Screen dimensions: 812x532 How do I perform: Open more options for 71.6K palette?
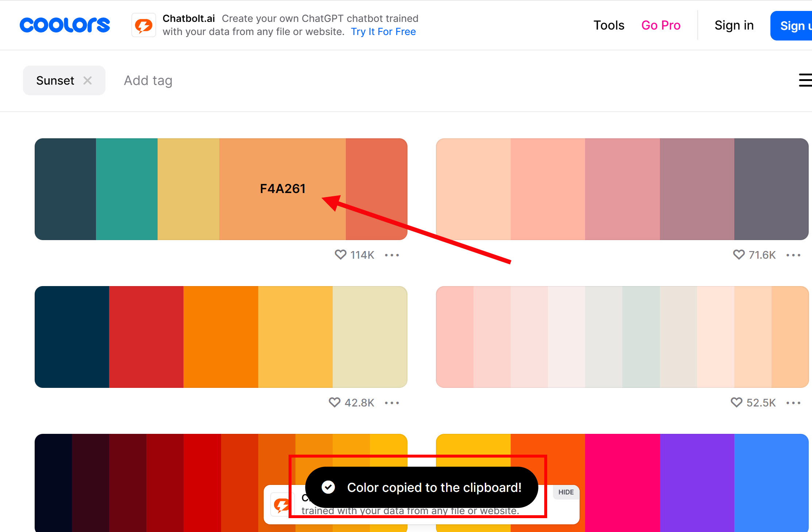click(793, 255)
